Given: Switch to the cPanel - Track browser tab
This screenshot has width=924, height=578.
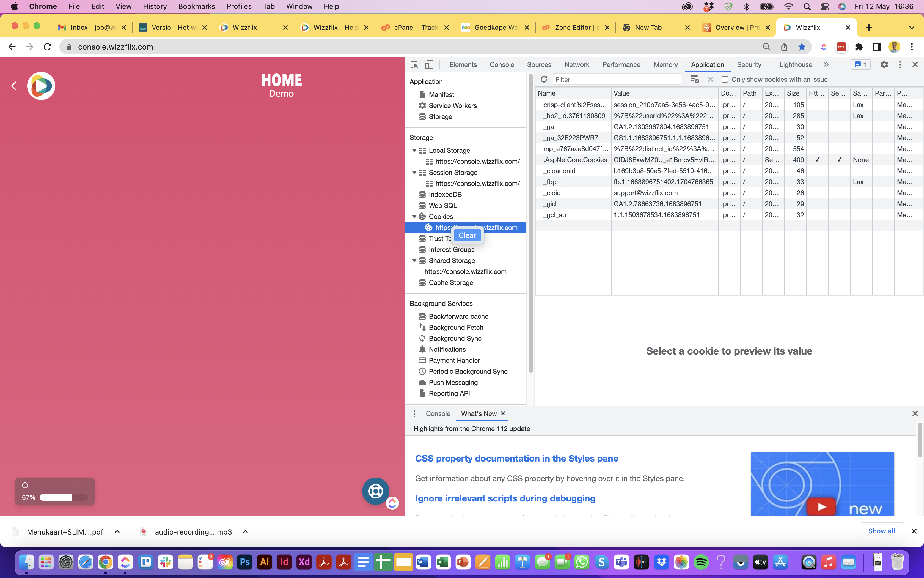Looking at the screenshot, I should pos(415,28).
